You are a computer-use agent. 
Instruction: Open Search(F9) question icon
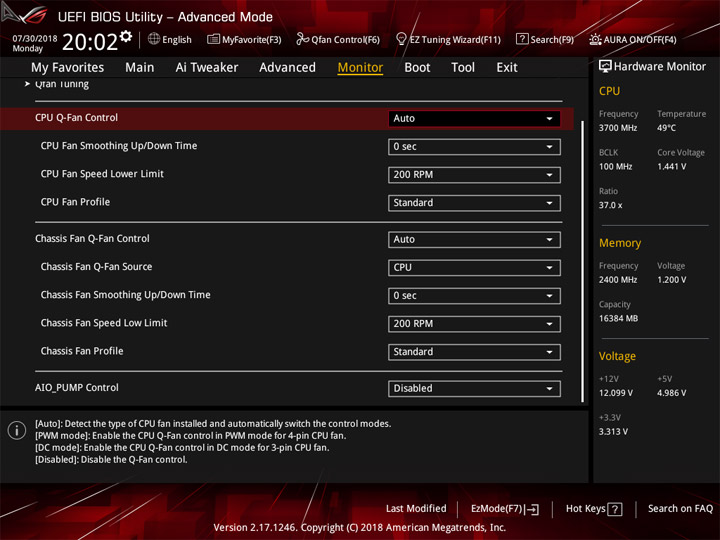(x=522, y=39)
